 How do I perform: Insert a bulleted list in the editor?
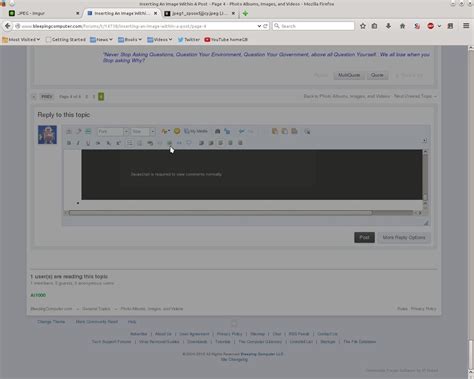(x=130, y=143)
